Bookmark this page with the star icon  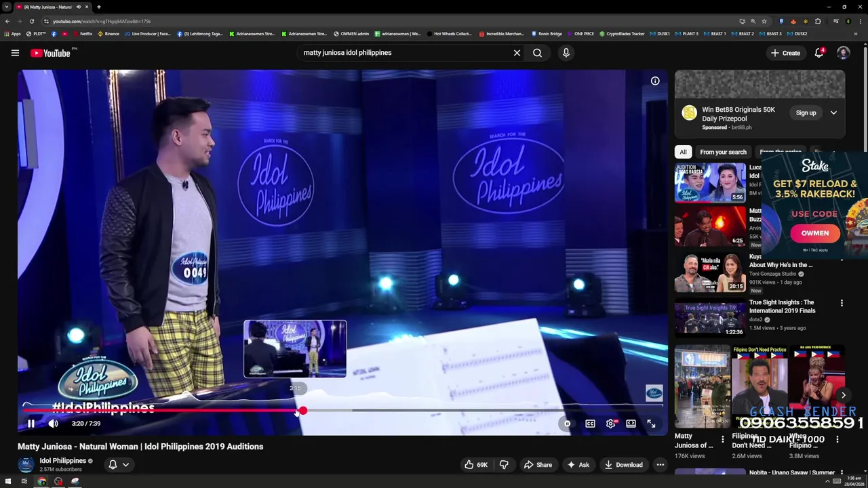click(x=764, y=21)
